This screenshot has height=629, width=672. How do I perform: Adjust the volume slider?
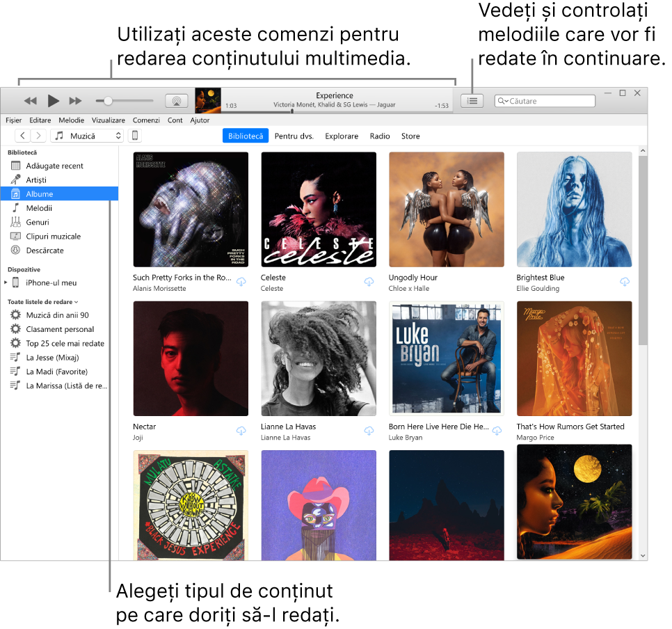109,100
